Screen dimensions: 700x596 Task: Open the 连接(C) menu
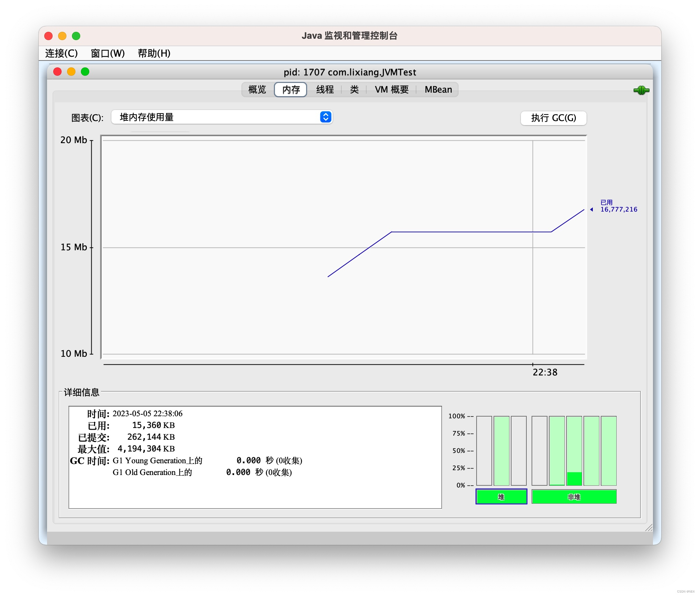(x=61, y=53)
